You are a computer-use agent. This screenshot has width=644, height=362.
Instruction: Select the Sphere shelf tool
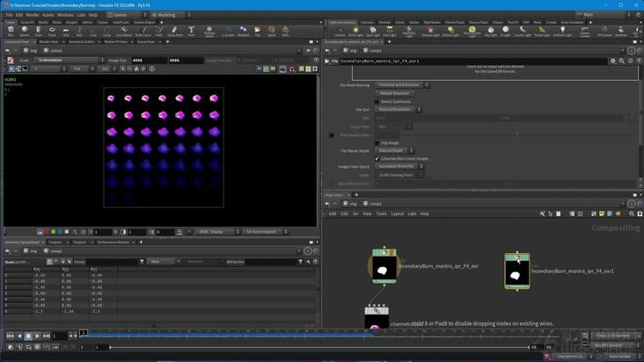click(25, 31)
